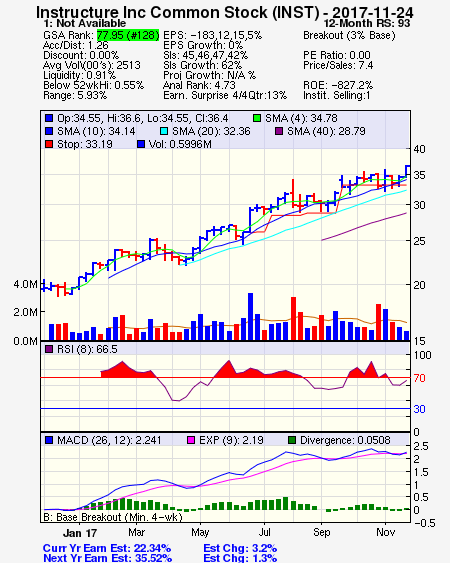The image size is (450, 563).
Task: Click the purple RSI (8) legend swatch
Action: 49,349
